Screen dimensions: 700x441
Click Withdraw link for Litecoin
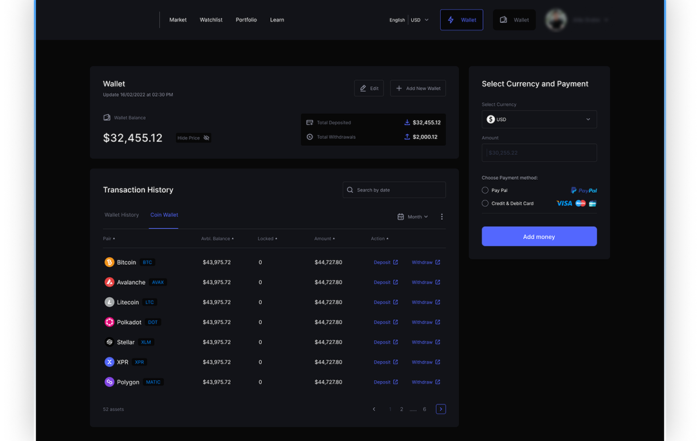point(425,302)
